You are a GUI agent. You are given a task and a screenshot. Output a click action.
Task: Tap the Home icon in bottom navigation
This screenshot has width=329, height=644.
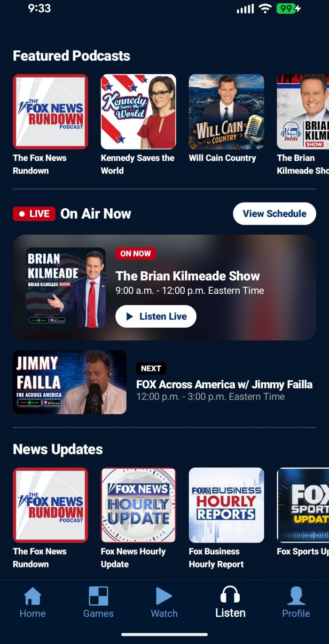[x=32, y=596]
